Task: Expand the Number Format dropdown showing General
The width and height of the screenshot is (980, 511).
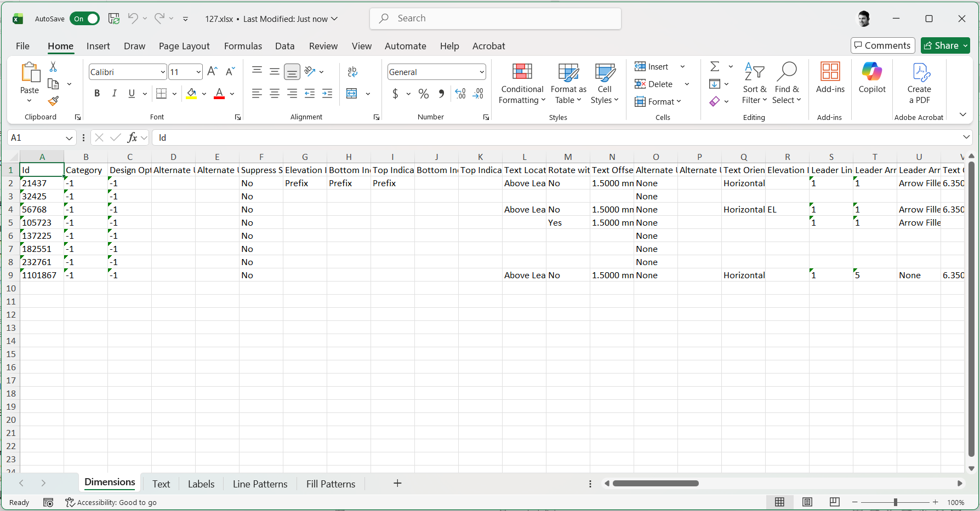Action: click(481, 72)
